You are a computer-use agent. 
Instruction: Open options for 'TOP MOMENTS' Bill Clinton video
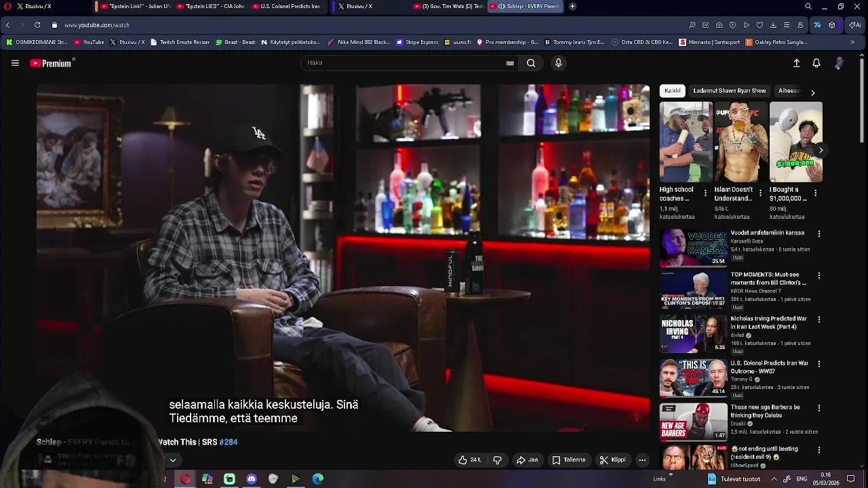coord(819,276)
